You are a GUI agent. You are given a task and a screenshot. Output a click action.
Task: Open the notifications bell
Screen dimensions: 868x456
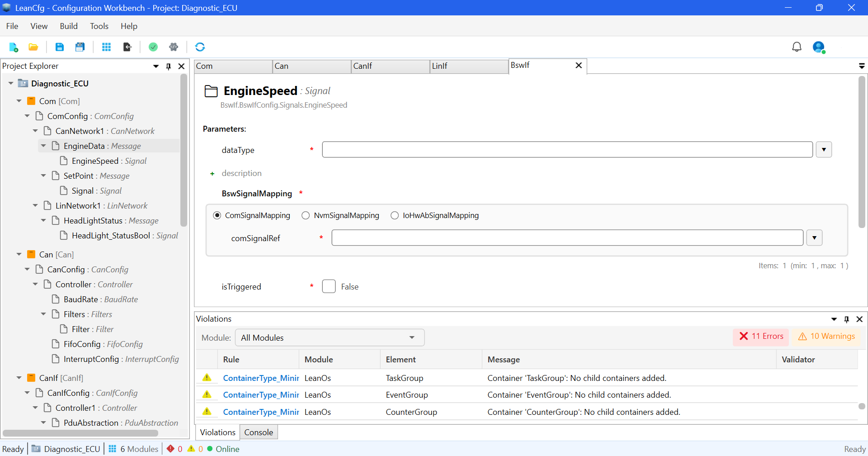(797, 47)
